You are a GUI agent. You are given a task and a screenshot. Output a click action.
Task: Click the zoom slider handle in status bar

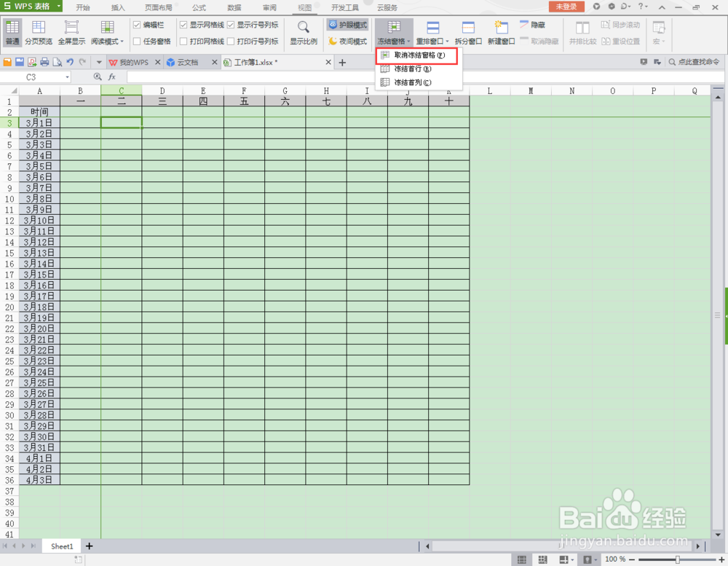[x=678, y=559]
